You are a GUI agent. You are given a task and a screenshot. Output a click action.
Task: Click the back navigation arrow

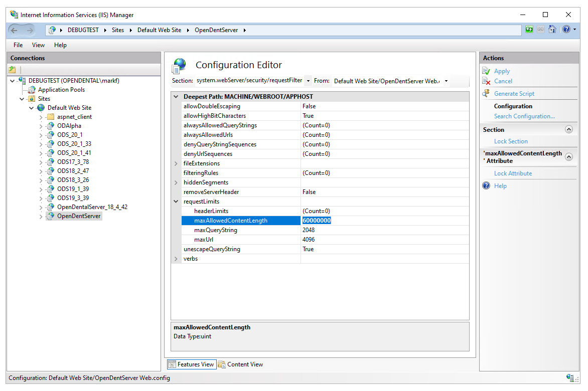click(x=15, y=30)
